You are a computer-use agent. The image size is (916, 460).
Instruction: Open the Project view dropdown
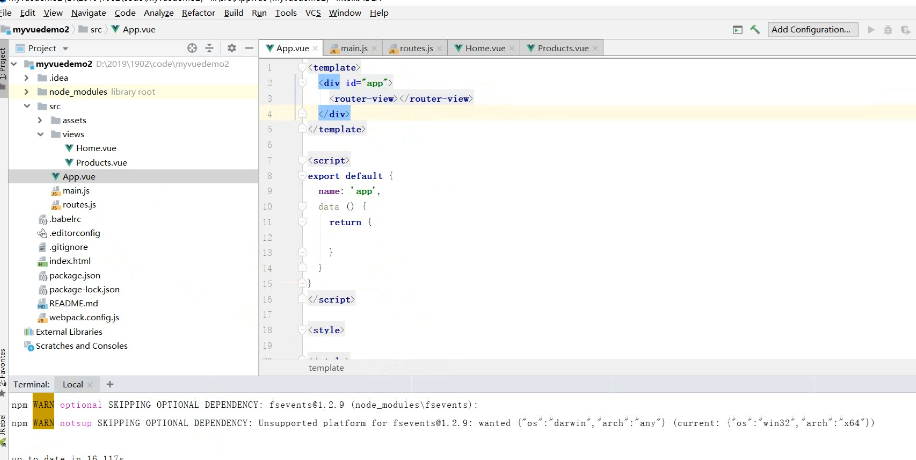[x=65, y=49]
